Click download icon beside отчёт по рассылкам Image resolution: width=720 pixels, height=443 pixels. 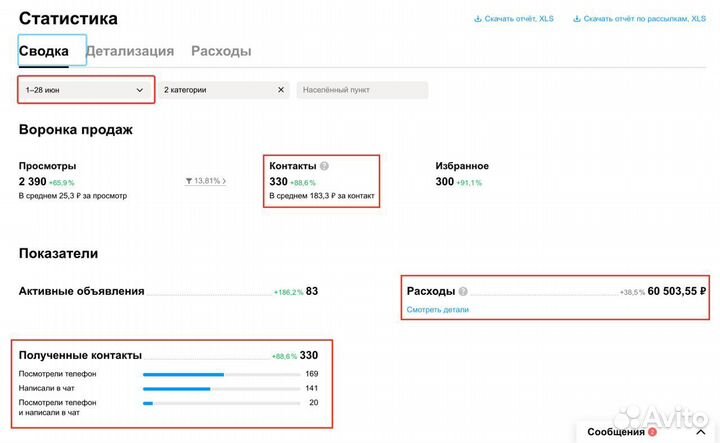[x=577, y=19]
